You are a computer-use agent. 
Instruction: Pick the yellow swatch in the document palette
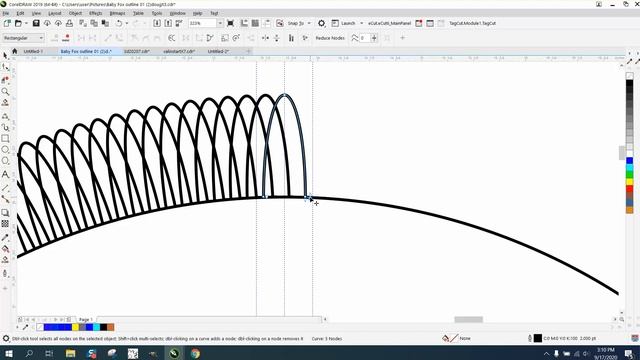point(76,327)
